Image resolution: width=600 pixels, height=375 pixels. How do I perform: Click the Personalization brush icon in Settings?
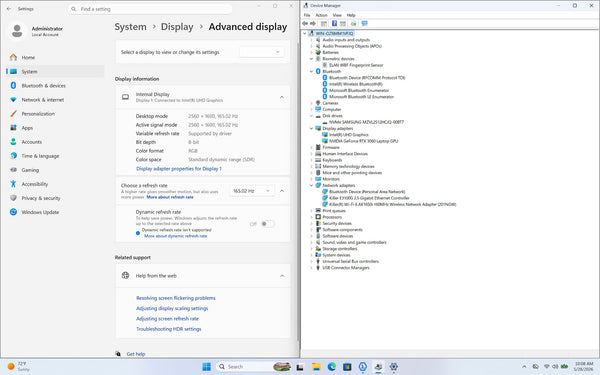(13, 114)
